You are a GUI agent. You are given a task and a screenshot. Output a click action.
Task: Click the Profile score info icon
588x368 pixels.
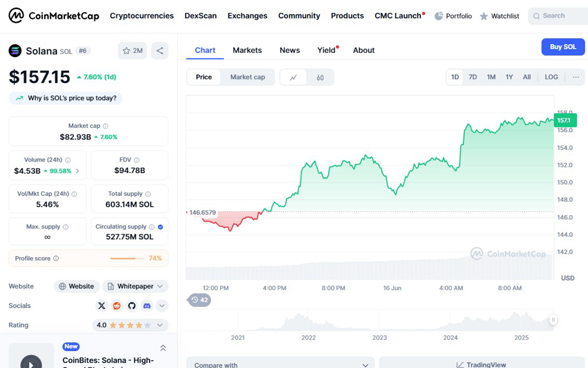coord(56,258)
